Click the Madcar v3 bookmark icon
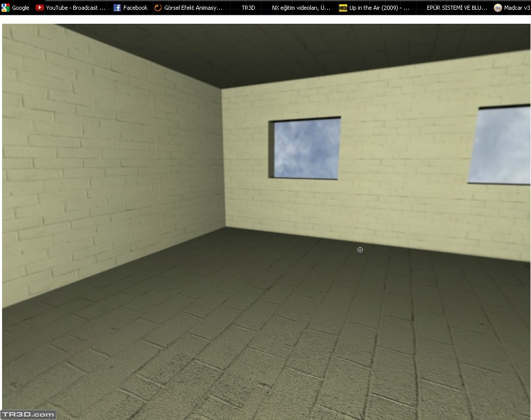The image size is (531, 420). pos(498,8)
